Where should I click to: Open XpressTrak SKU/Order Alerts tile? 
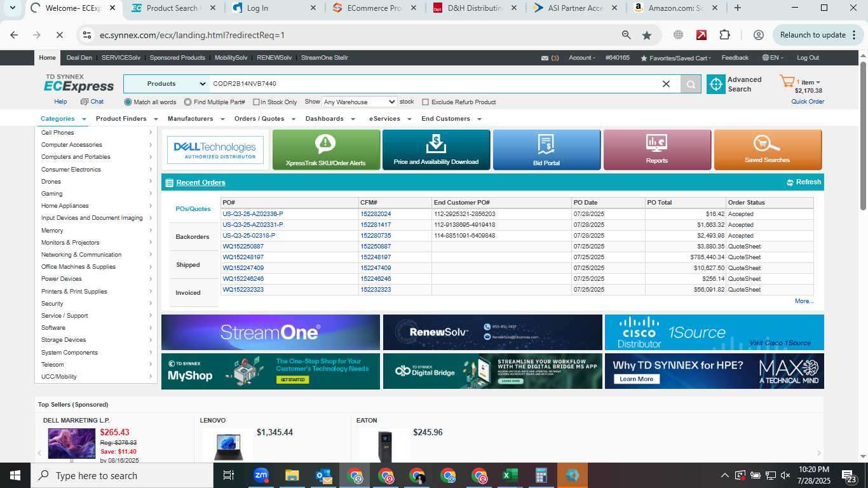coord(326,150)
